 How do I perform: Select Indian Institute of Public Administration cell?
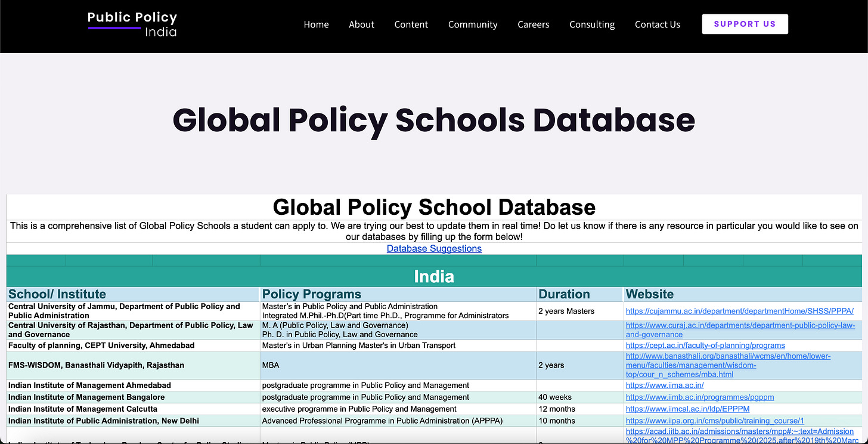[133, 421]
